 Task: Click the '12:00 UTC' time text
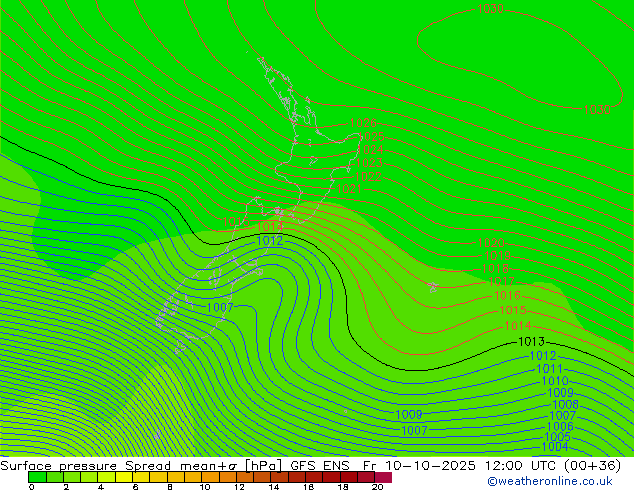521,466
